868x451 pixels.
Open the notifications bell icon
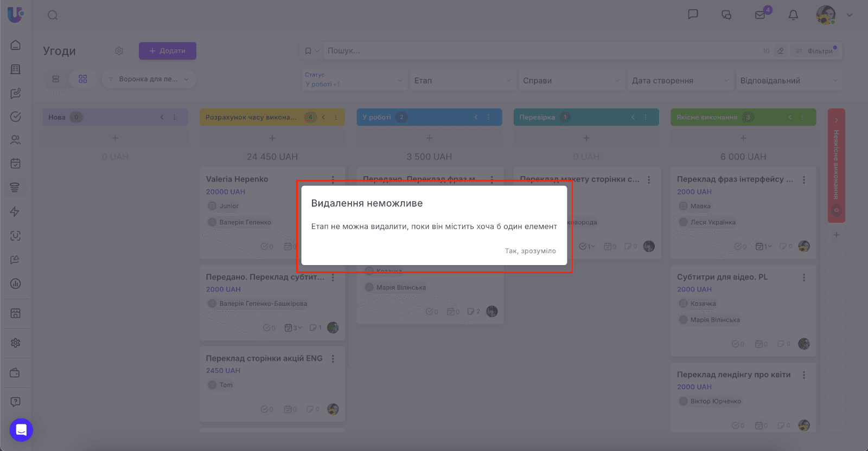click(x=793, y=15)
